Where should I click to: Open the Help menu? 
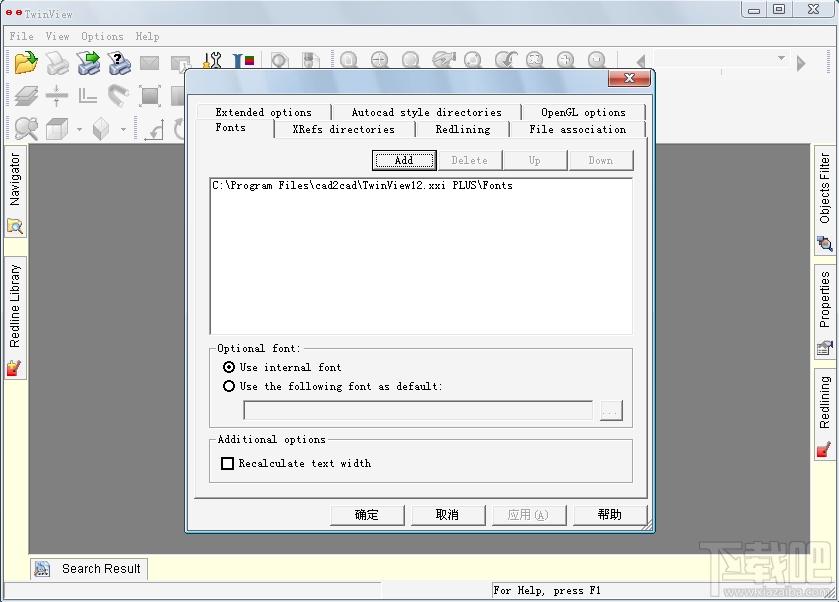[x=147, y=36]
